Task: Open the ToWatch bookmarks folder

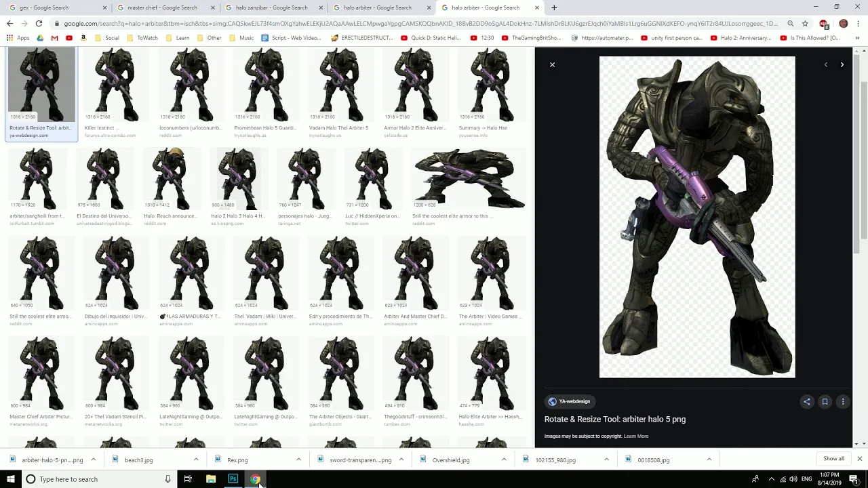Action: tap(142, 38)
